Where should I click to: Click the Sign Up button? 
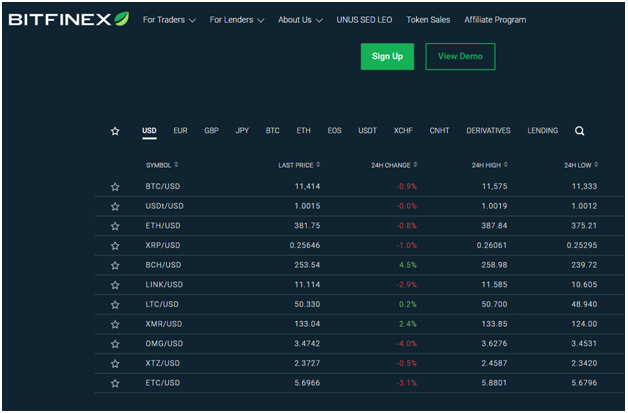point(387,56)
